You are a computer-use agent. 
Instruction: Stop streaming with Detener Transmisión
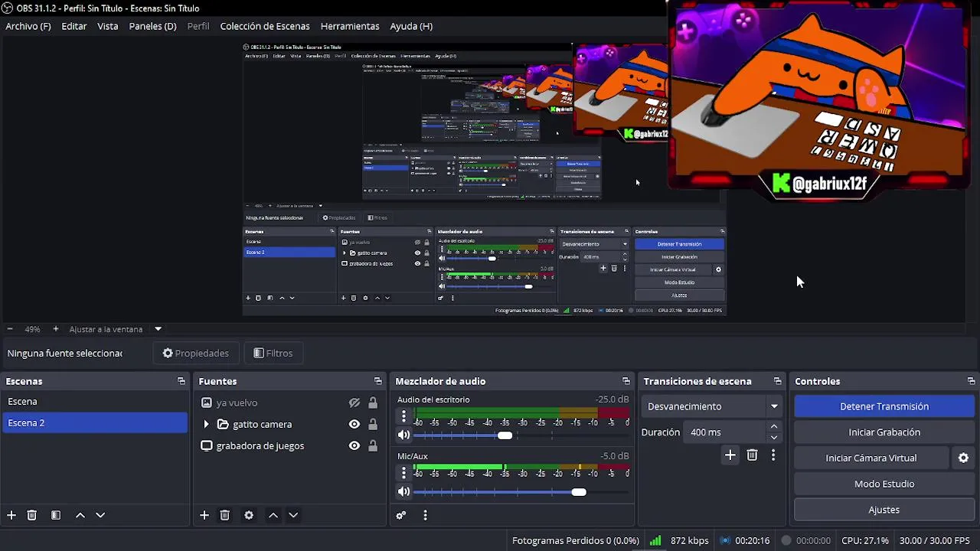pos(884,406)
